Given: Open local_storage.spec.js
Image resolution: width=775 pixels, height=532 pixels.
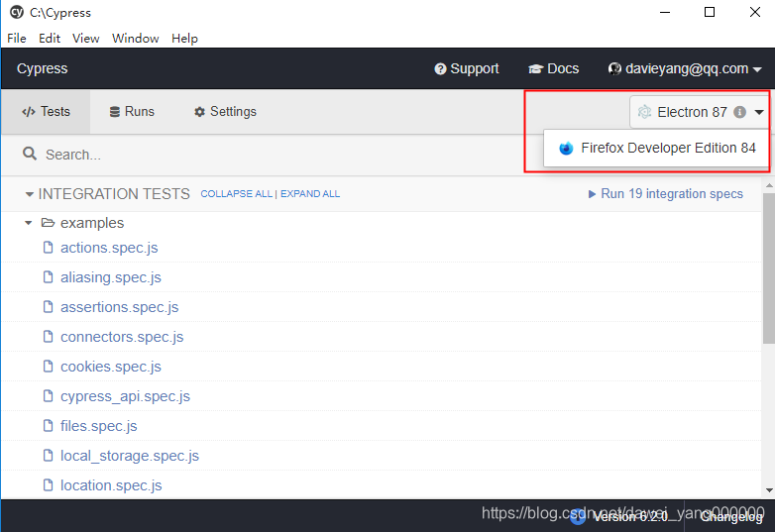Looking at the screenshot, I should point(130,456).
